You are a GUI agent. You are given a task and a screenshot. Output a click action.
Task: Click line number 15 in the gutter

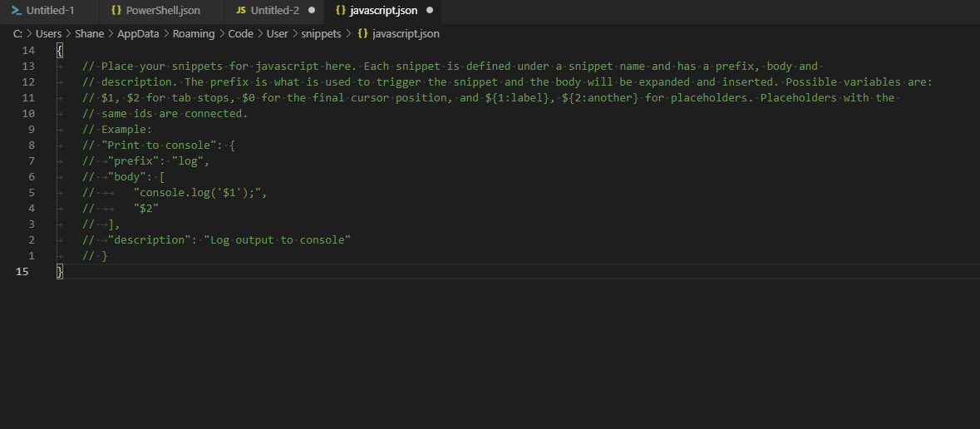[22, 271]
